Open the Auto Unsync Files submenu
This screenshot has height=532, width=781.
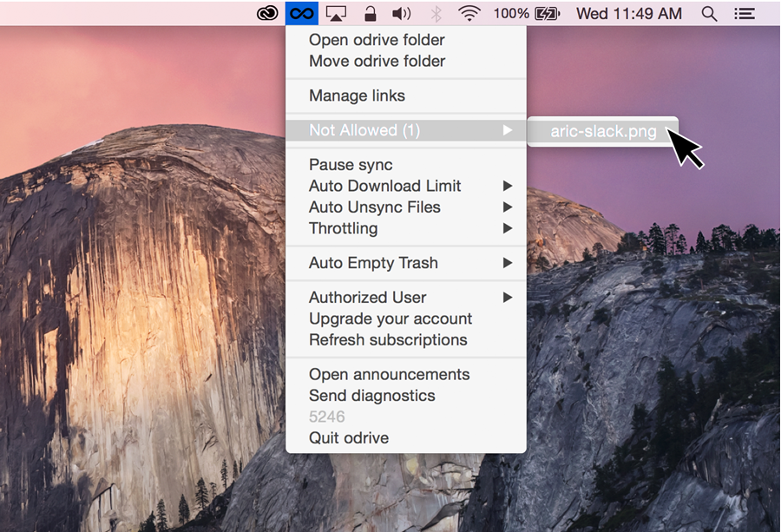pyautogui.click(x=406, y=207)
